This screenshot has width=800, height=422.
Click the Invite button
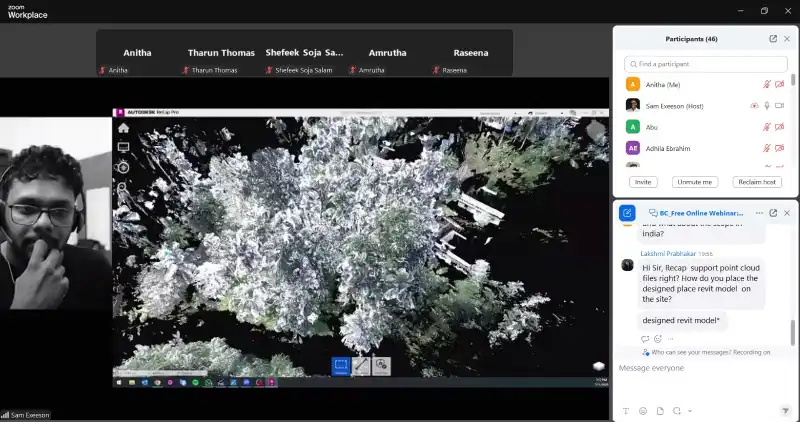coord(643,182)
